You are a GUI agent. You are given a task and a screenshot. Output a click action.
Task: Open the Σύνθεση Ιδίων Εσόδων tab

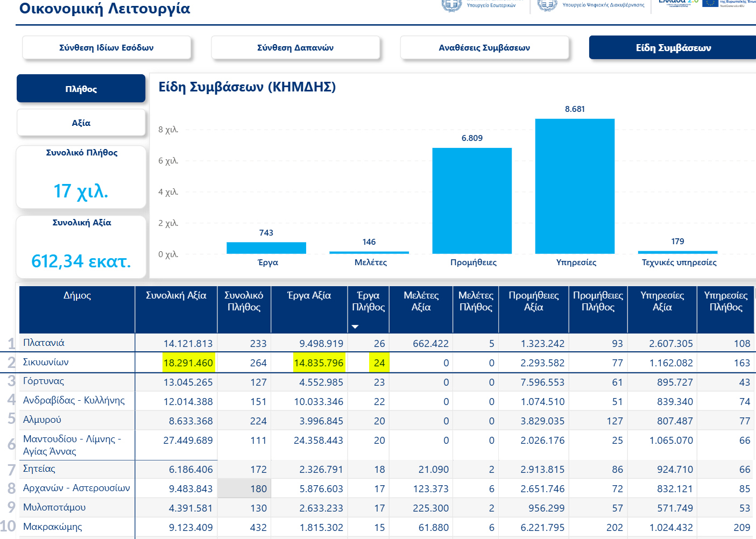point(107,48)
